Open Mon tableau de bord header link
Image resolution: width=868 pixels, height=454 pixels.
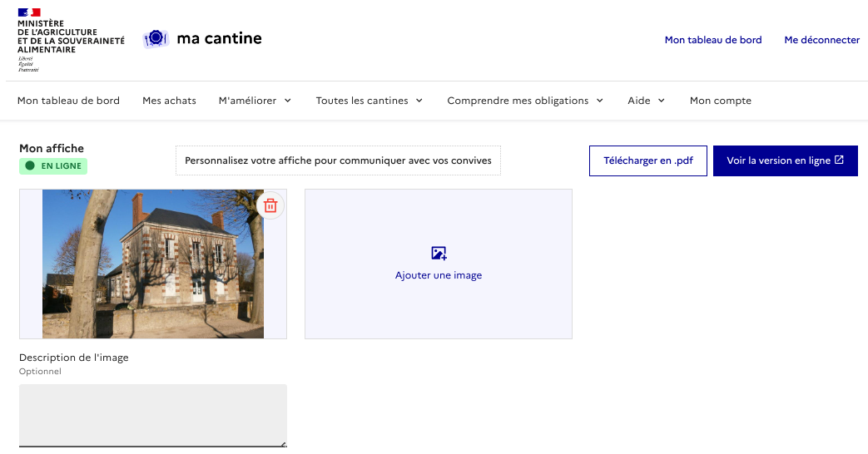tap(712, 40)
